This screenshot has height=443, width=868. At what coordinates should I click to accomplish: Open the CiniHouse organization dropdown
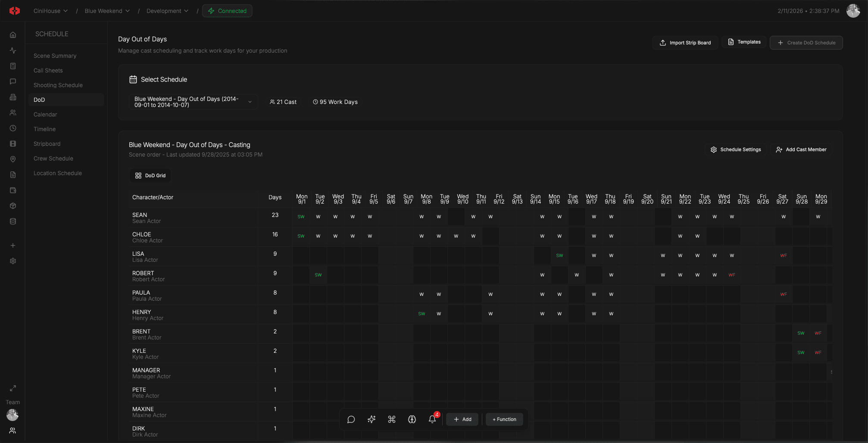point(50,11)
